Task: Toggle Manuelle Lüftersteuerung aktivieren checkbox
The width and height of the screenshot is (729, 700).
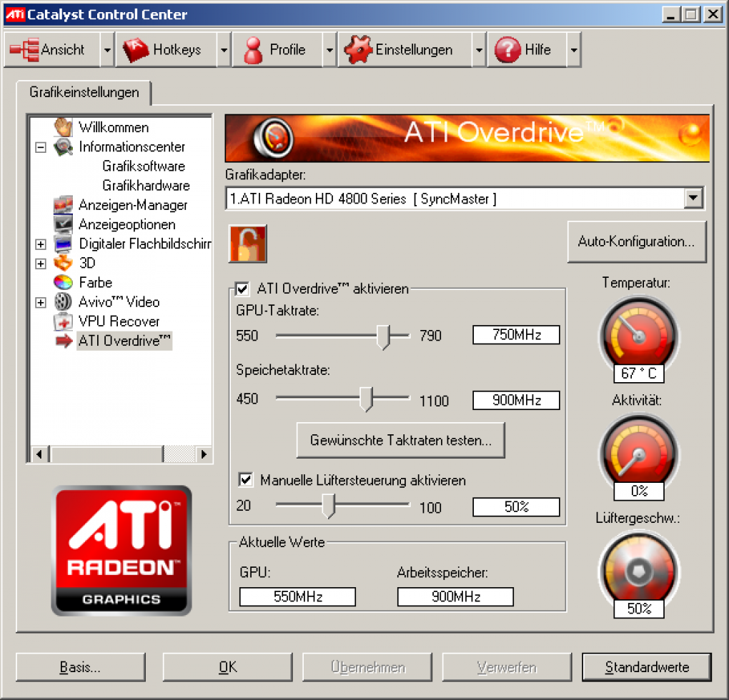Action: (x=245, y=479)
